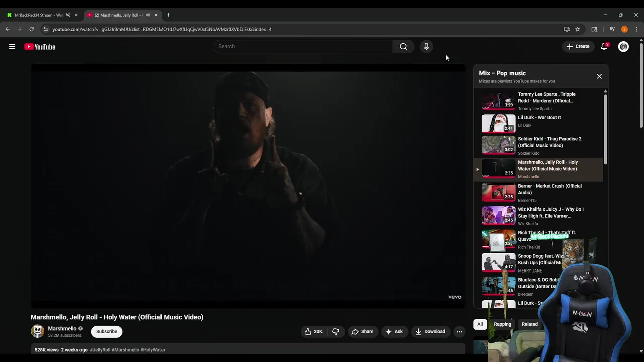Click the video player to pause
Viewport: 644px width, 362px height.
(248, 186)
